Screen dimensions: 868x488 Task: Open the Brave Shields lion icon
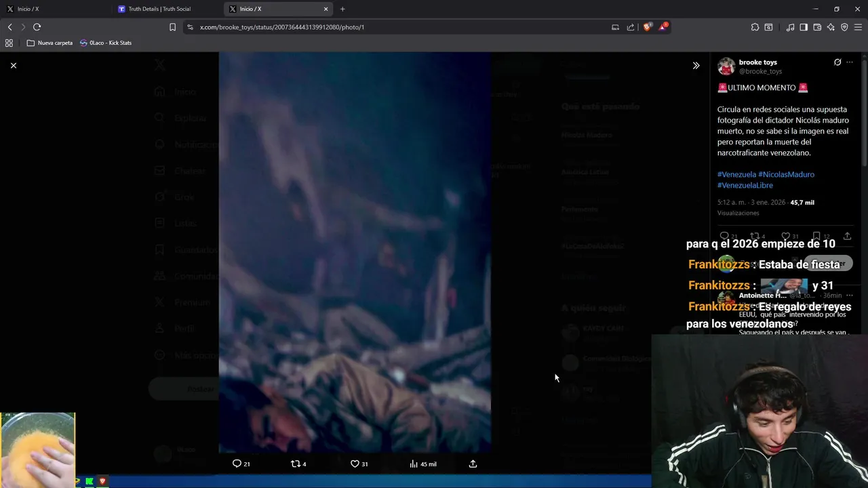click(x=647, y=27)
